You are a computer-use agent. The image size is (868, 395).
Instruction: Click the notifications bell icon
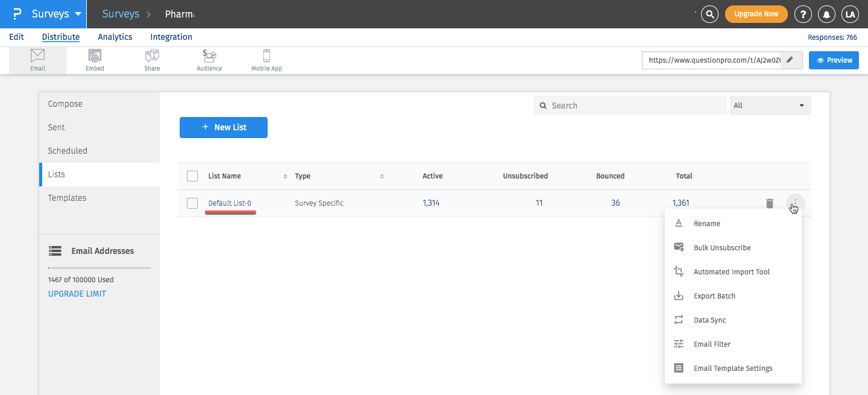[x=826, y=14]
